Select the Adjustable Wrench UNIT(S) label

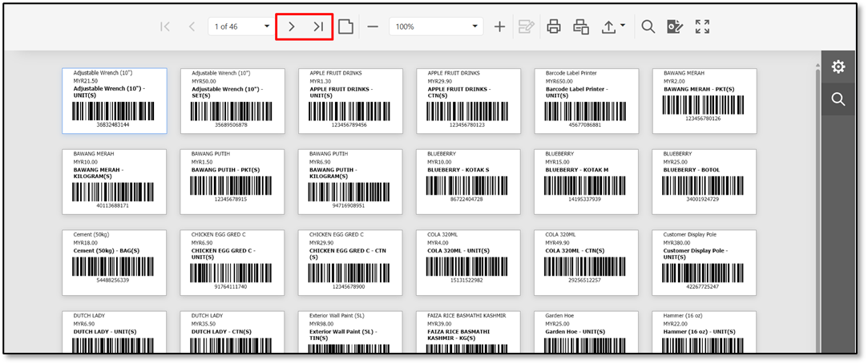[114, 101]
